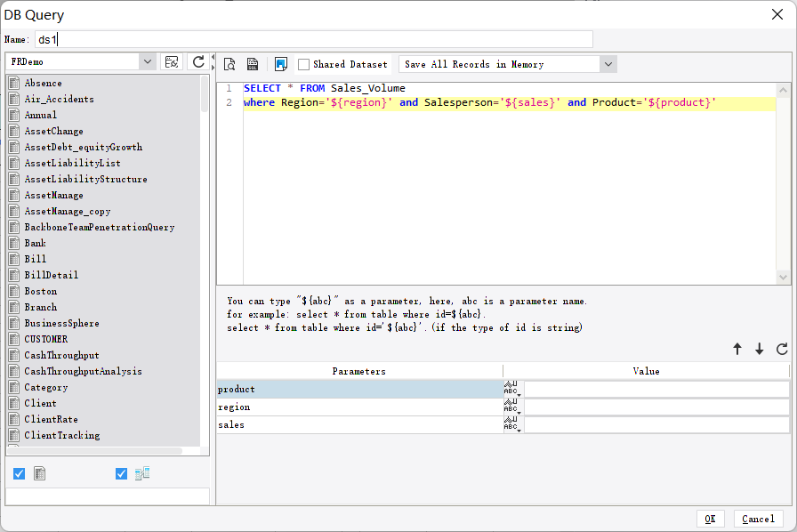
Task: Move a parameter down with the down arrow
Action: [x=758, y=349]
